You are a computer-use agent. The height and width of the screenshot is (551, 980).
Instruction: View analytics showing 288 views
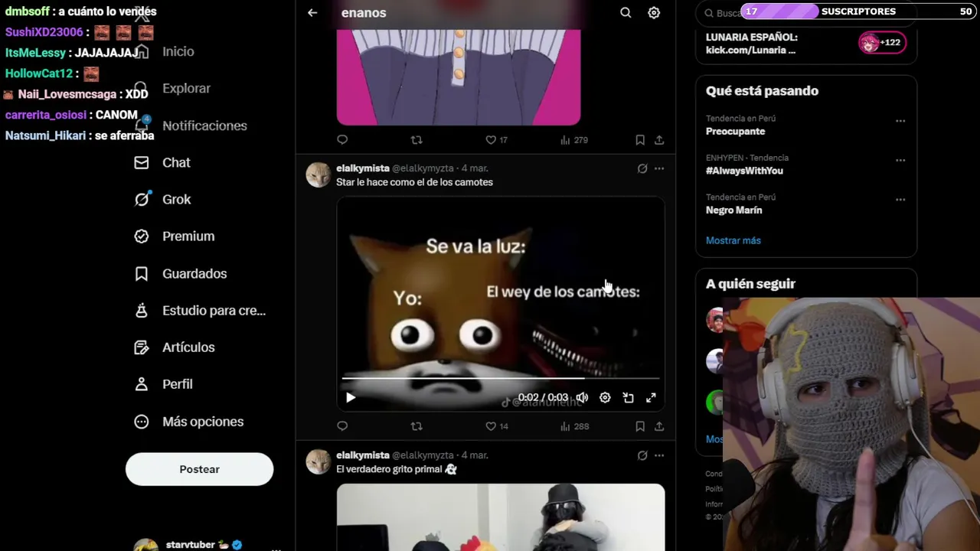pos(574,426)
